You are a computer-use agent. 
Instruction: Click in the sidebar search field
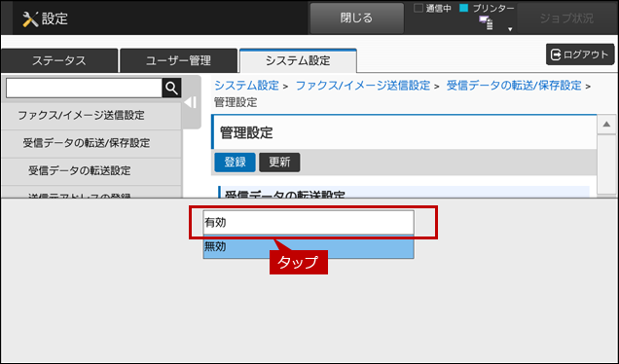(84, 88)
